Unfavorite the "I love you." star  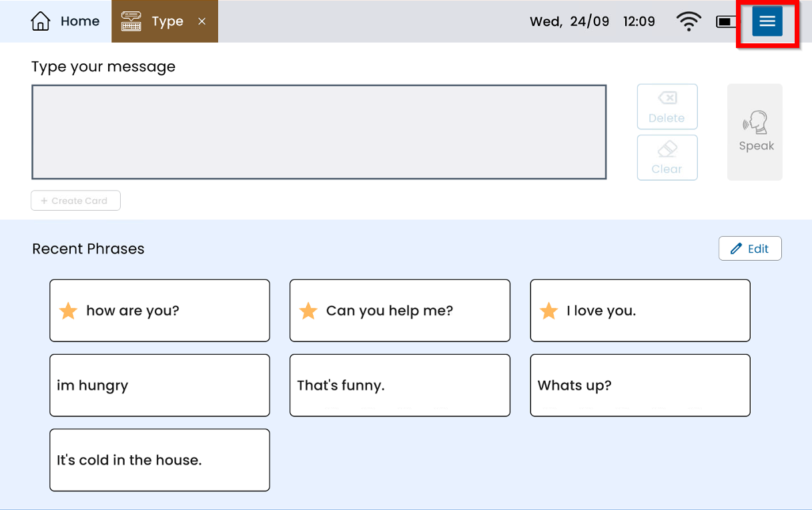(548, 311)
